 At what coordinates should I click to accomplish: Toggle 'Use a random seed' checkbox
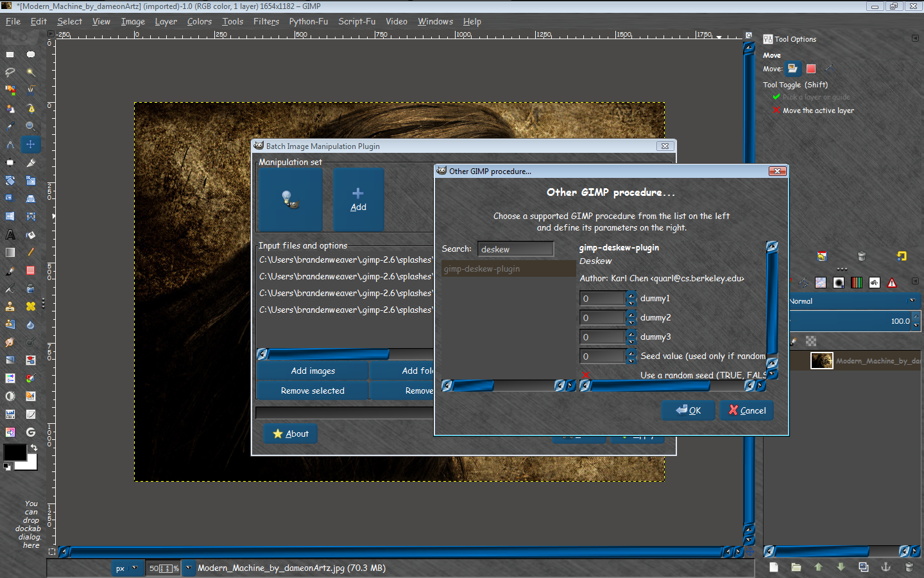[585, 375]
